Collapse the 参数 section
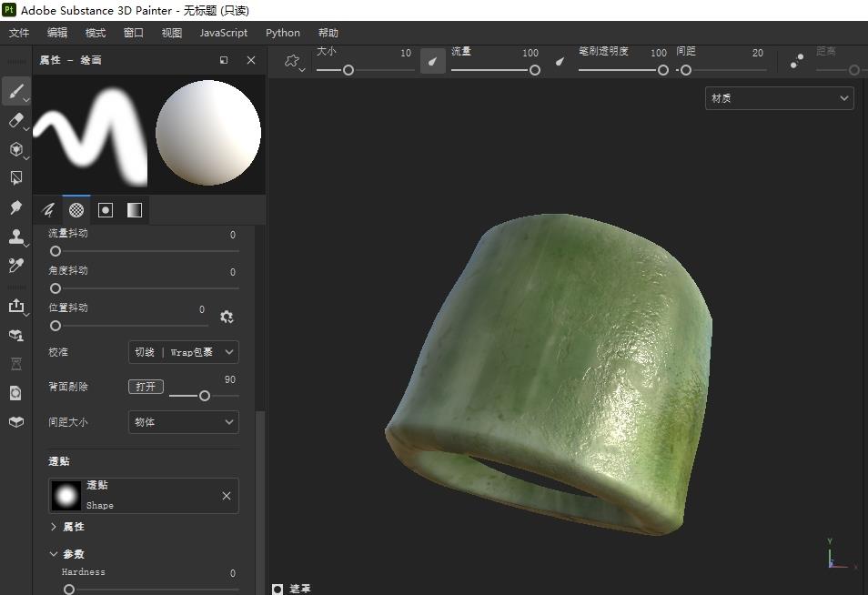This screenshot has width=868, height=595. (x=54, y=553)
